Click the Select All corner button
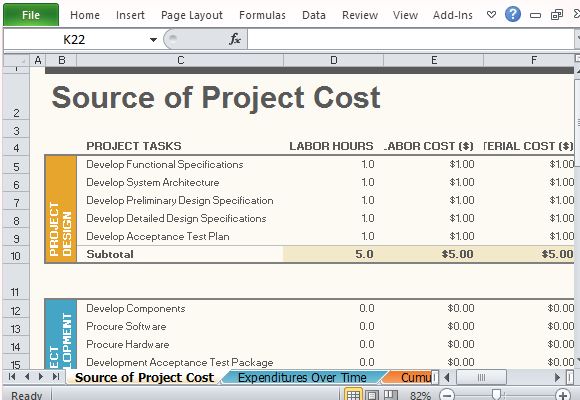Screen dimensions: 580x400 16,60
